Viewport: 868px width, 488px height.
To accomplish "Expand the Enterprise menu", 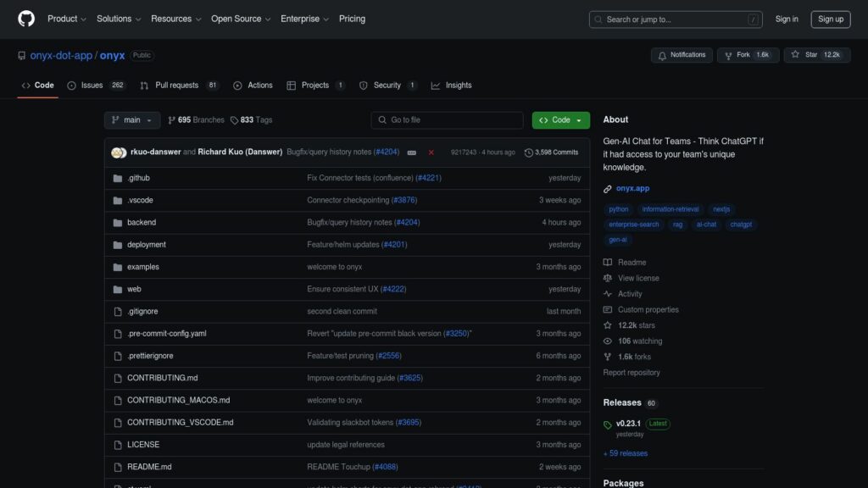I will tap(304, 19).
